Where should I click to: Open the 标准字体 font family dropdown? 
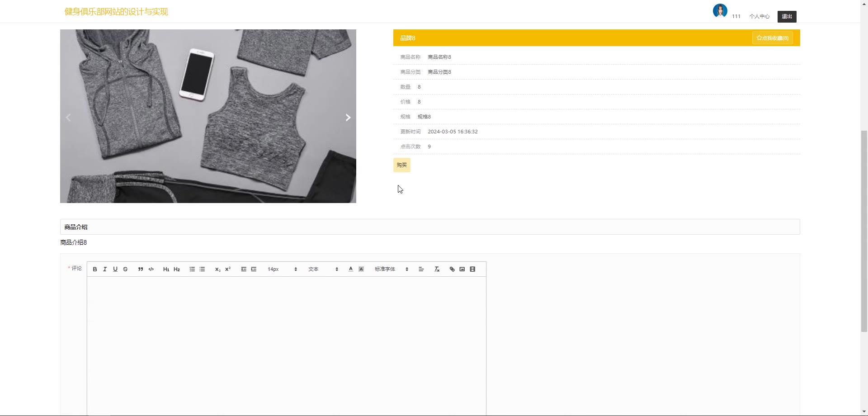tap(392, 269)
